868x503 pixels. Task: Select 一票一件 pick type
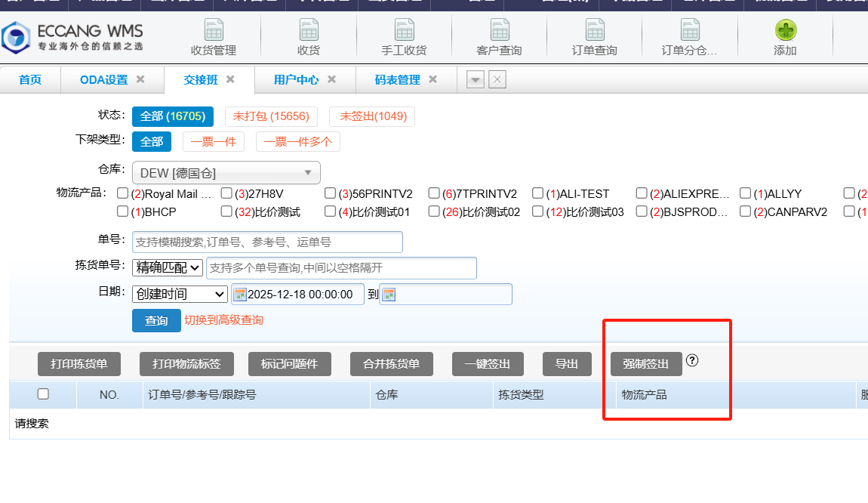coord(213,142)
